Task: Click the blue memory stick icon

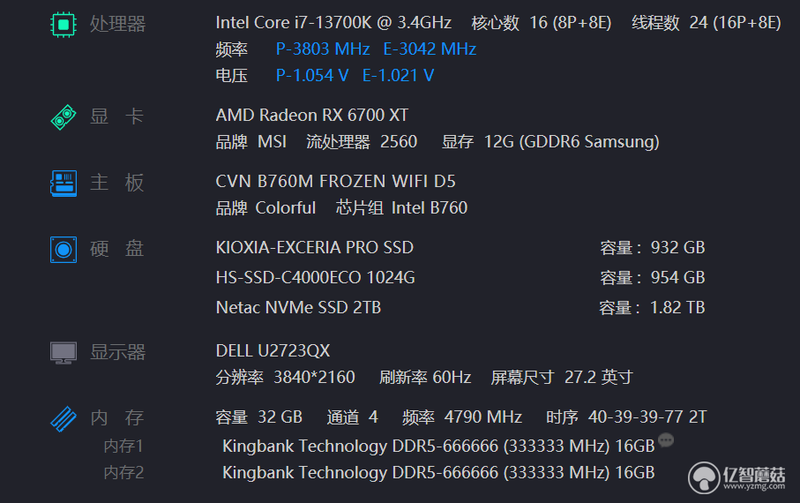Action: point(63,419)
